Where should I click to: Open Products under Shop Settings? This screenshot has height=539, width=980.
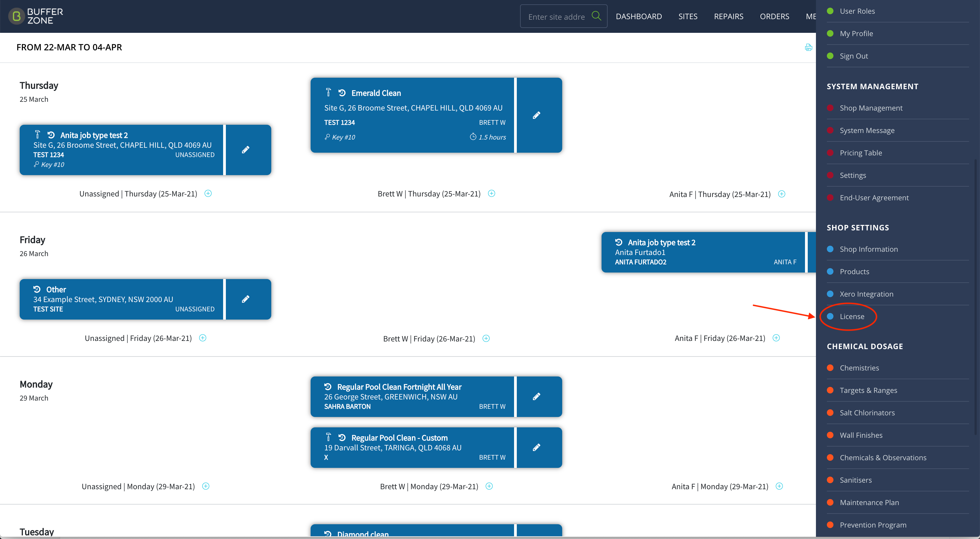[x=898, y=272]
